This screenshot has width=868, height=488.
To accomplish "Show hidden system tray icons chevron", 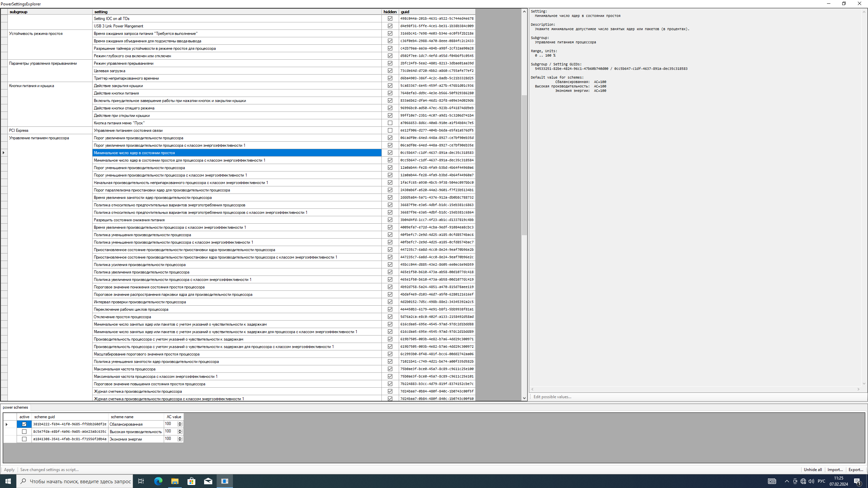I will tap(787, 481).
